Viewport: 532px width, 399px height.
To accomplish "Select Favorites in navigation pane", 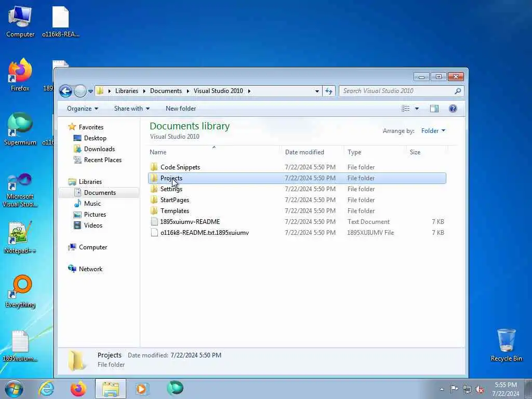I will (x=91, y=127).
